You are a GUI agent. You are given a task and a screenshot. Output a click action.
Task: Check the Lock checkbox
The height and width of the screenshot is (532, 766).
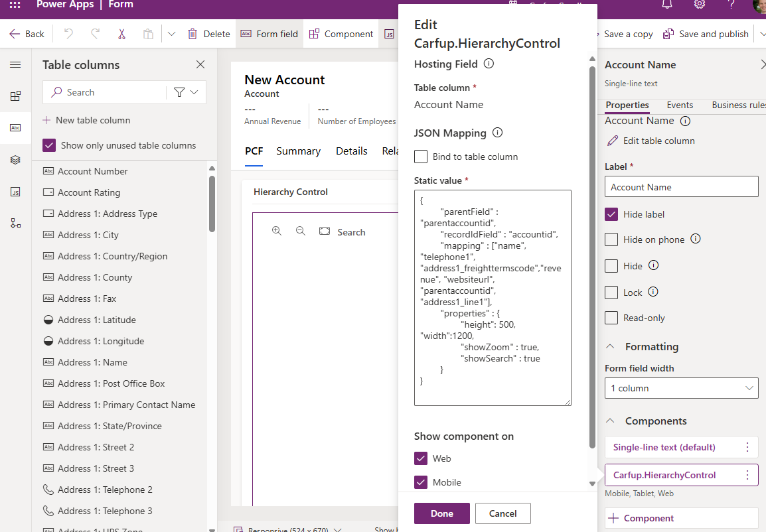(611, 292)
